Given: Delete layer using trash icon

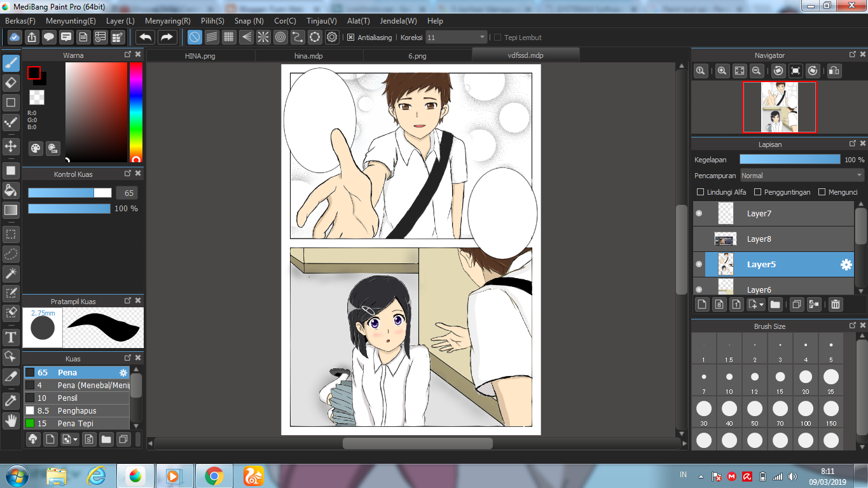Looking at the screenshot, I should click(x=836, y=305).
